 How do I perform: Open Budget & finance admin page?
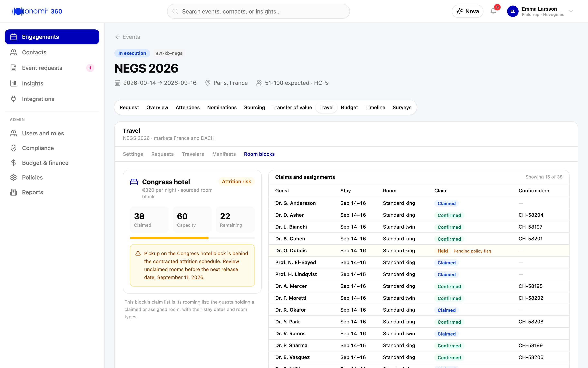point(52,163)
